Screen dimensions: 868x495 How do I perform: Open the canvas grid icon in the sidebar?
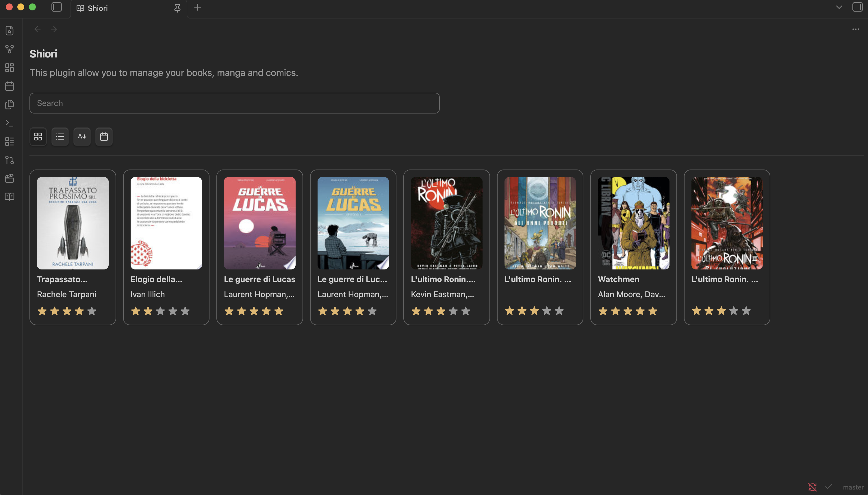coord(10,67)
